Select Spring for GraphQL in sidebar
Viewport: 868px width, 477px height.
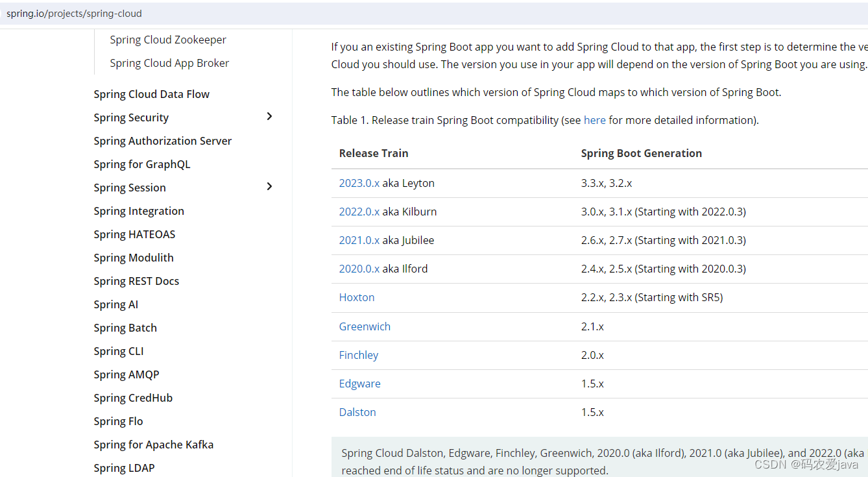click(142, 164)
